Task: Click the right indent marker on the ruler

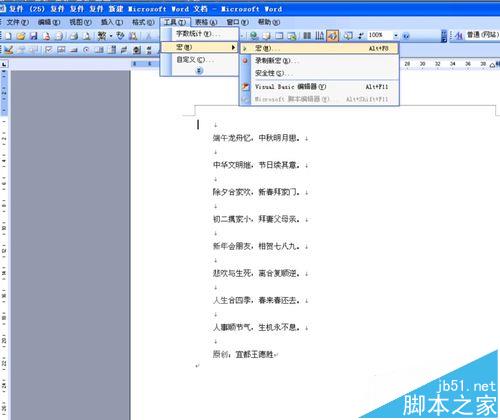Action: tap(492, 65)
